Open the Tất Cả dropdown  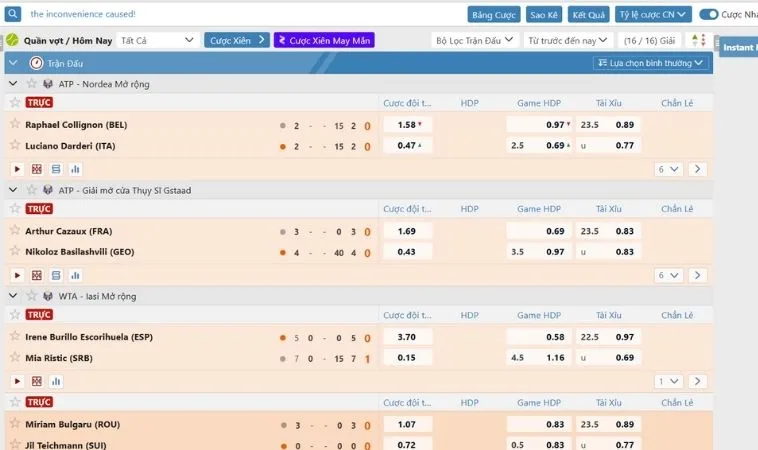tap(157, 40)
